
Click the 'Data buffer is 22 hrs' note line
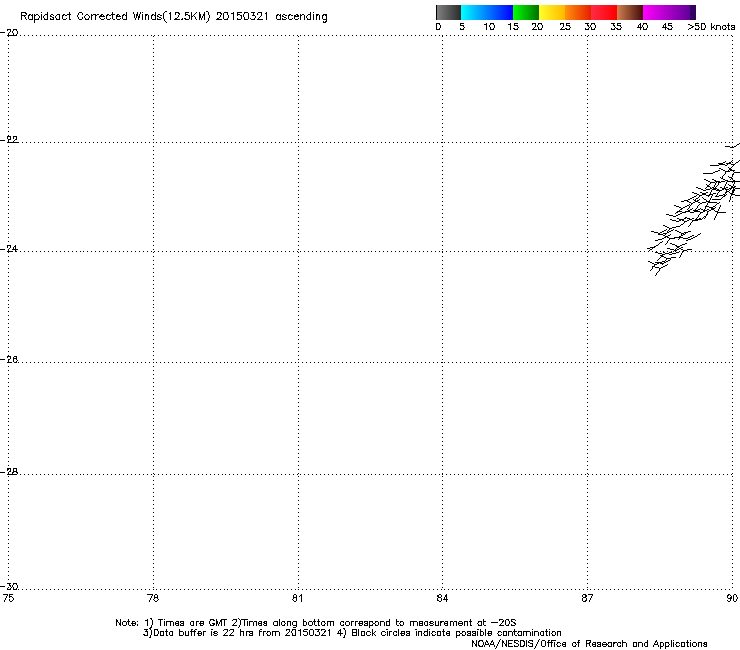(352, 633)
